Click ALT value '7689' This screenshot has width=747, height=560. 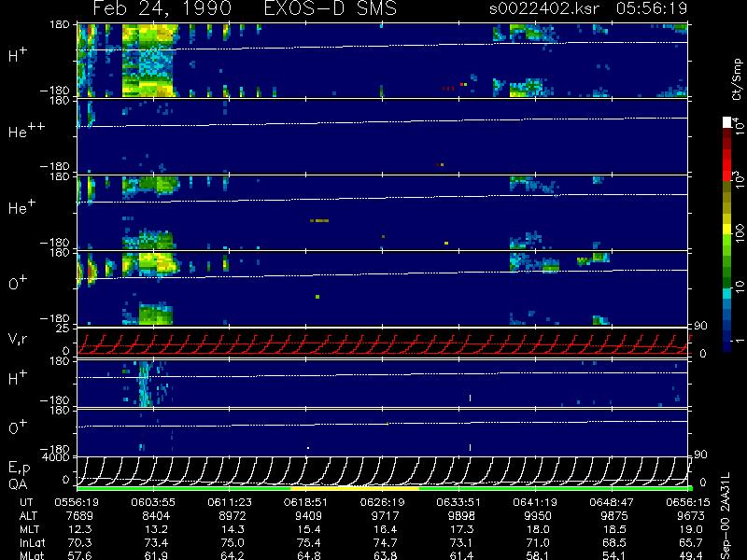point(79,516)
